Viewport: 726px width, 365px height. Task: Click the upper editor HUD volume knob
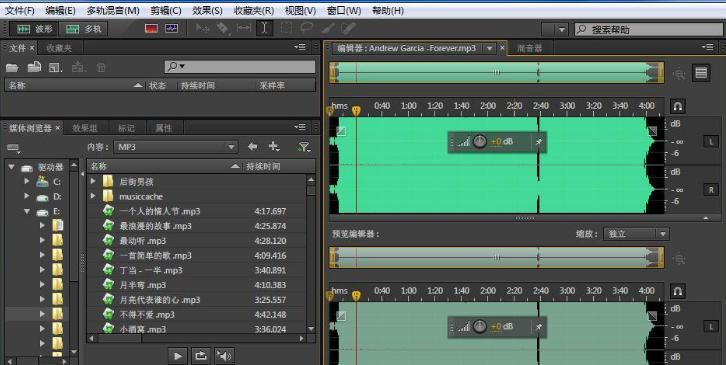click(x=480, y=142)
